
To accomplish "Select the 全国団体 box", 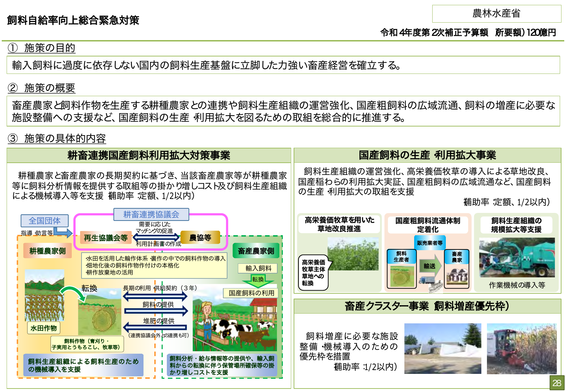I will point(45,221).
